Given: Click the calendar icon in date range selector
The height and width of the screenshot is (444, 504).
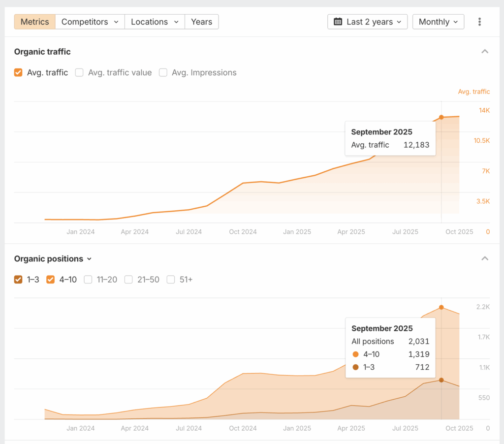Looking at the screenshot, I should 338,22.
